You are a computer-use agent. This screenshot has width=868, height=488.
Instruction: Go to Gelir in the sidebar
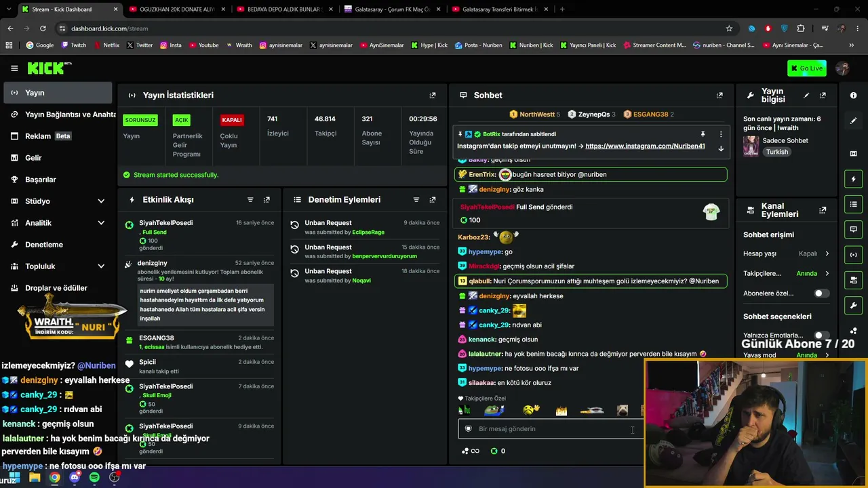[57, 158]
